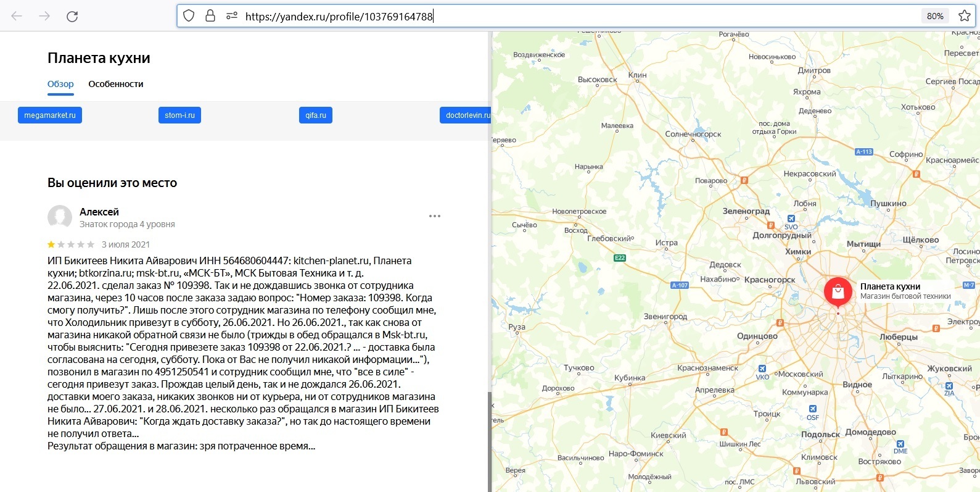Switch to the Обзор tab
This screenshot has width=980, height=492.
(x=60, y=84)
